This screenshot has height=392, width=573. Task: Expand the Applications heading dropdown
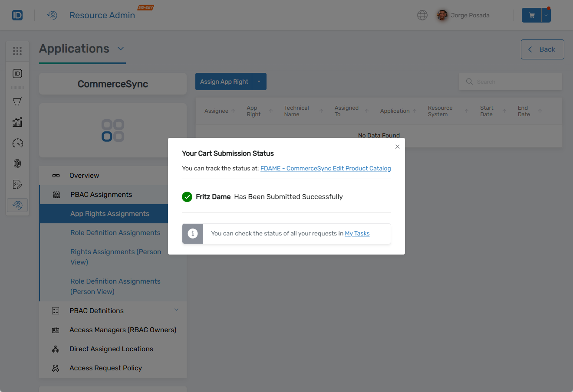[x=120, y=49]
